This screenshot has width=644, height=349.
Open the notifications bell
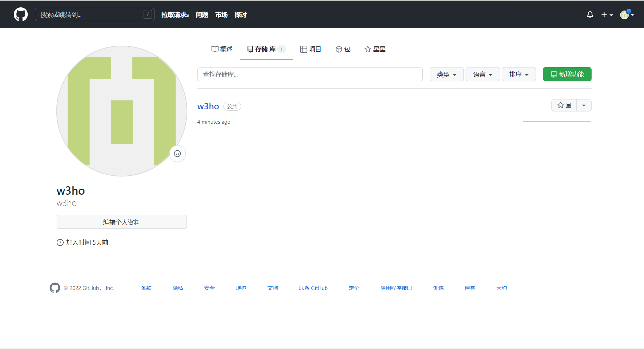[590, 15]
